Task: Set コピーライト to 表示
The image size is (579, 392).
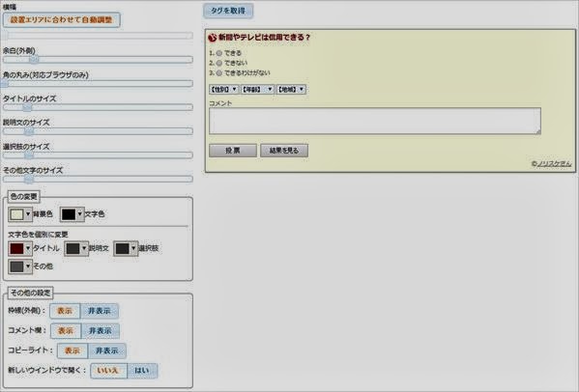Action: (x=72, y=350)
